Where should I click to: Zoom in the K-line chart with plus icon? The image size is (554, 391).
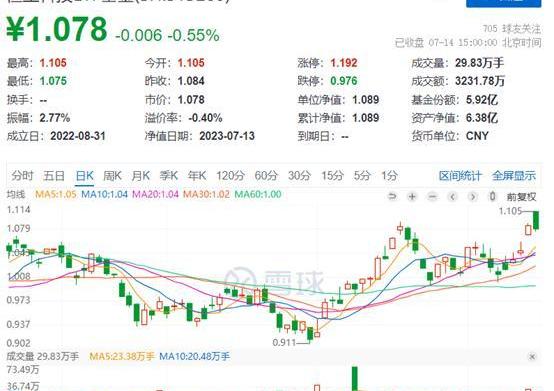pos(412,196)
